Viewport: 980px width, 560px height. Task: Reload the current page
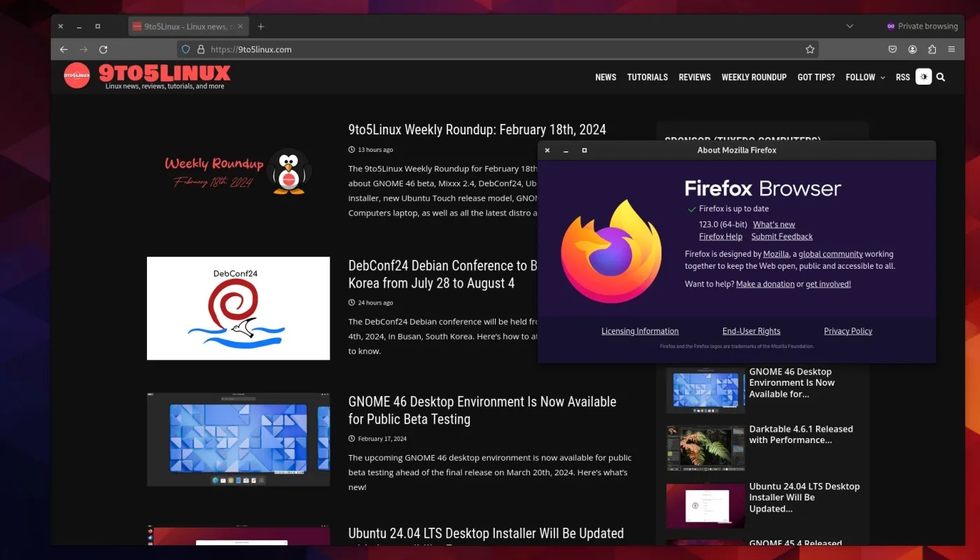(103, 49)
